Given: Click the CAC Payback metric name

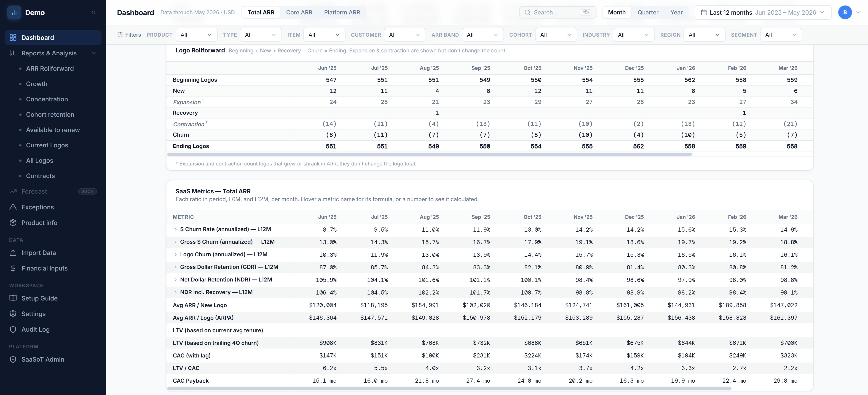Looking at the screenshot, I should click(191, 381).
